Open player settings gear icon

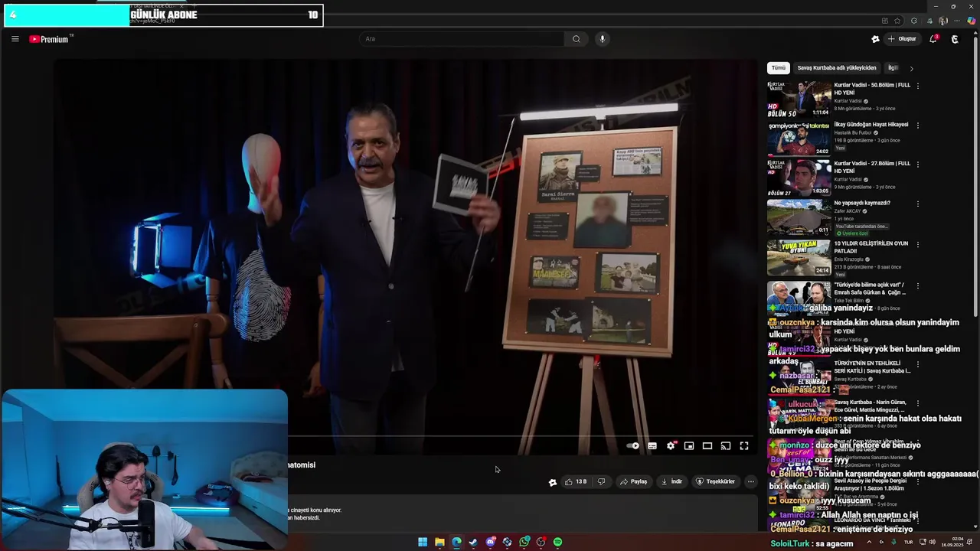671,446
